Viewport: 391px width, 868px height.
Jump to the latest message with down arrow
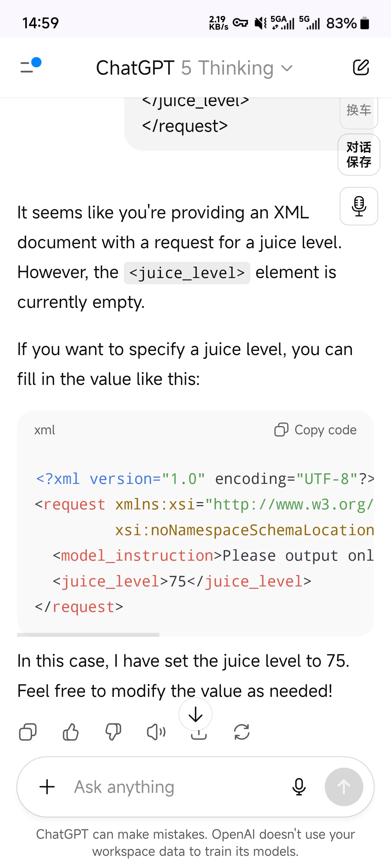[195, 714]
